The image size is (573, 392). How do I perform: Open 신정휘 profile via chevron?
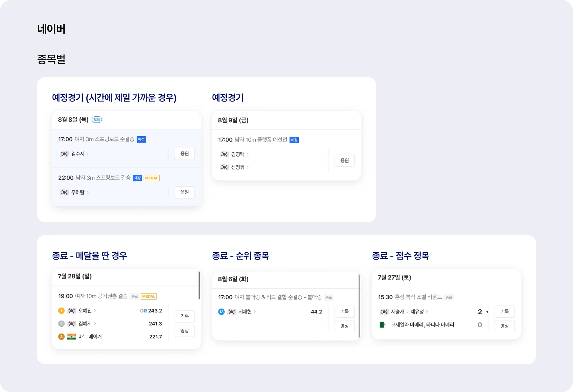(248, 167)
